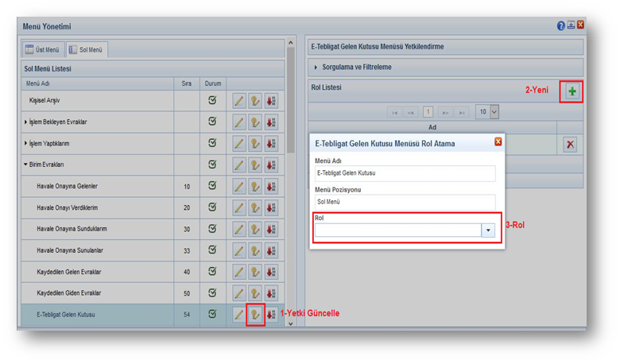The width and height of the screenshot is (620, 364).
Task: Close the Rol Atama dialog
Action: [x=498, y=142]
